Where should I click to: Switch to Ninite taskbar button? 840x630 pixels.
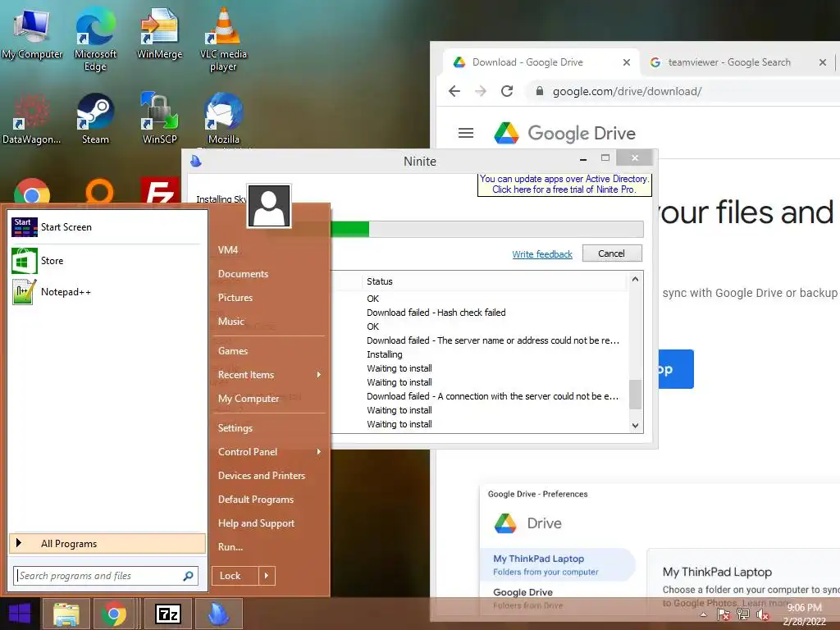218,614
